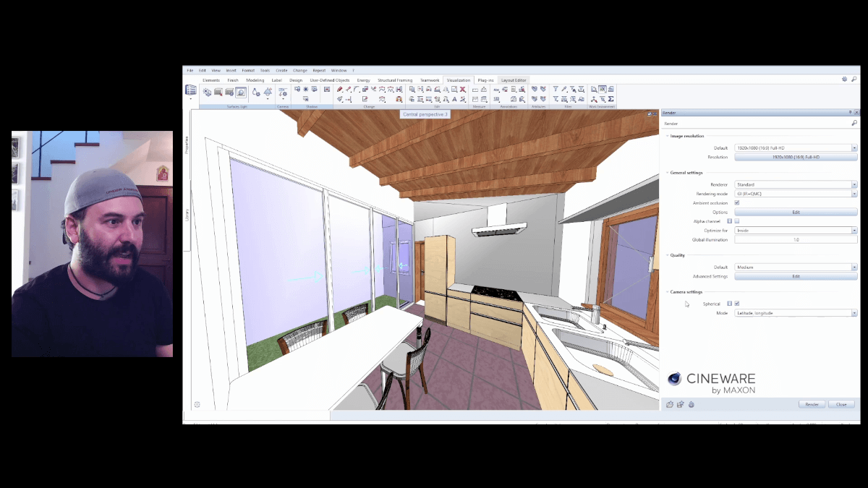868x488 pixels.
Task: Click the highlighted render icon in Surfaces, Light group
Action: pyautogui.click(x=240, y=93)
